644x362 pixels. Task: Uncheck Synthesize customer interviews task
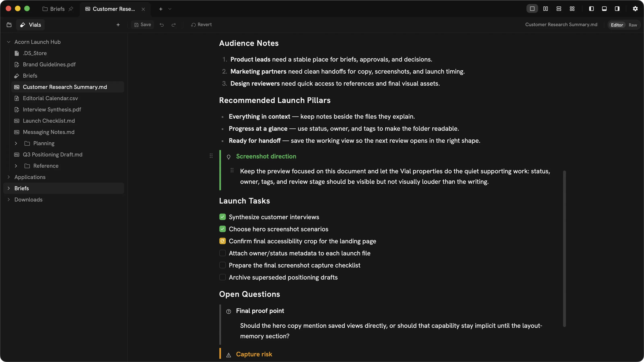click(x=223, y=217)
